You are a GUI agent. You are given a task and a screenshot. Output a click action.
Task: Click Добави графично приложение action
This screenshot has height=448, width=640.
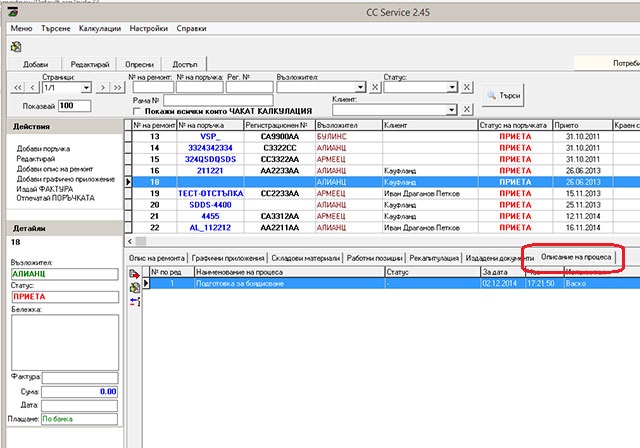66,179
